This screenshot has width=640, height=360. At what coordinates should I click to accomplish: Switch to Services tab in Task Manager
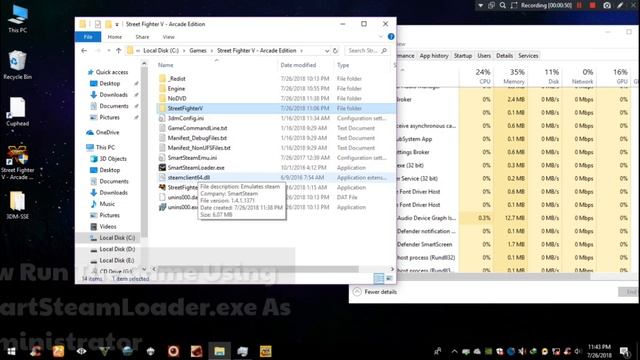coord(528,56)
